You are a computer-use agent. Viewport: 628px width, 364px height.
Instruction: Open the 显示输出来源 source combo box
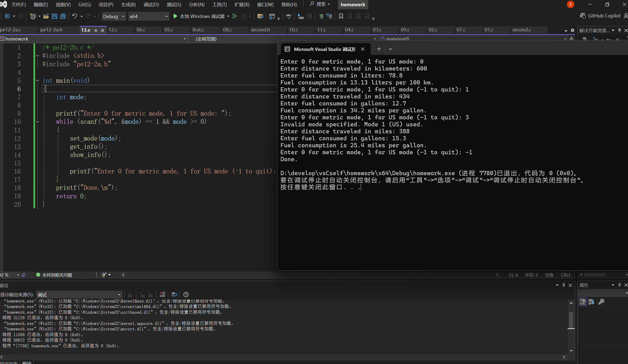click(x=79, y=295)
